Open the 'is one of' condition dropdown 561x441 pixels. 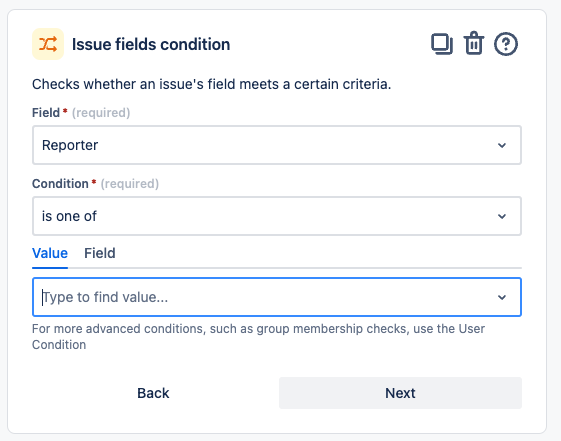(277, 216)
